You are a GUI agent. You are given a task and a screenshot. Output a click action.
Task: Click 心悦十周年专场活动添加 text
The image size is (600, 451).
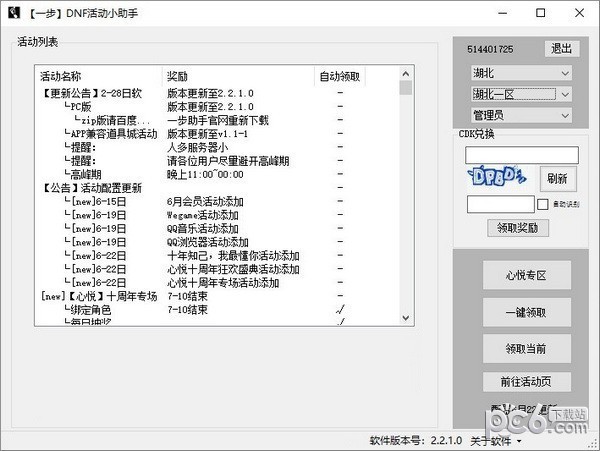point(223,283)
